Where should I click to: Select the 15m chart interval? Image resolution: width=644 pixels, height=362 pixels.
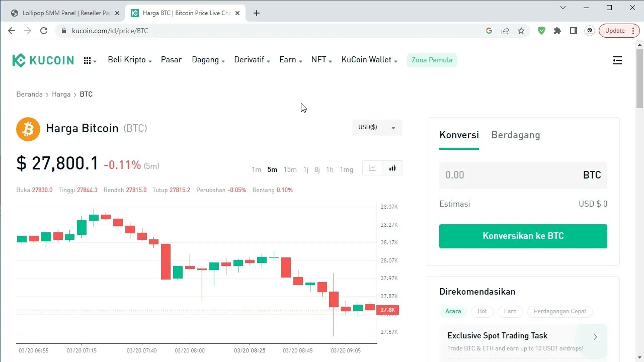(x=290, y=169)
